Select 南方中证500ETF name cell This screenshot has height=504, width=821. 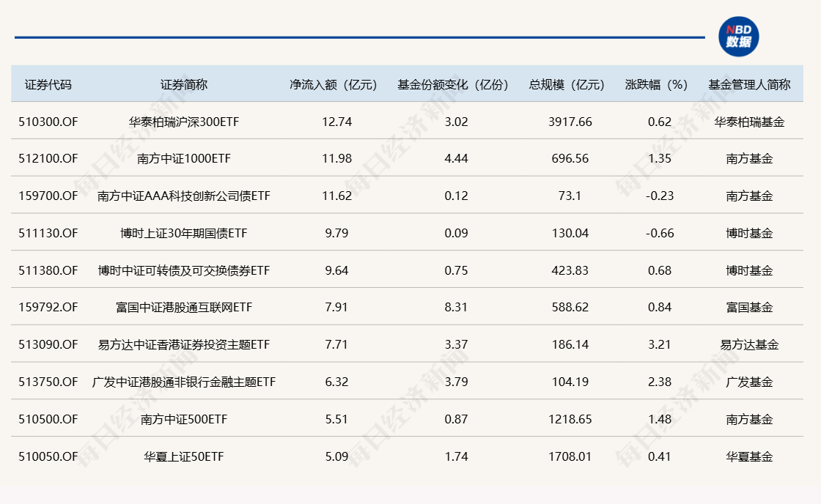184,419
